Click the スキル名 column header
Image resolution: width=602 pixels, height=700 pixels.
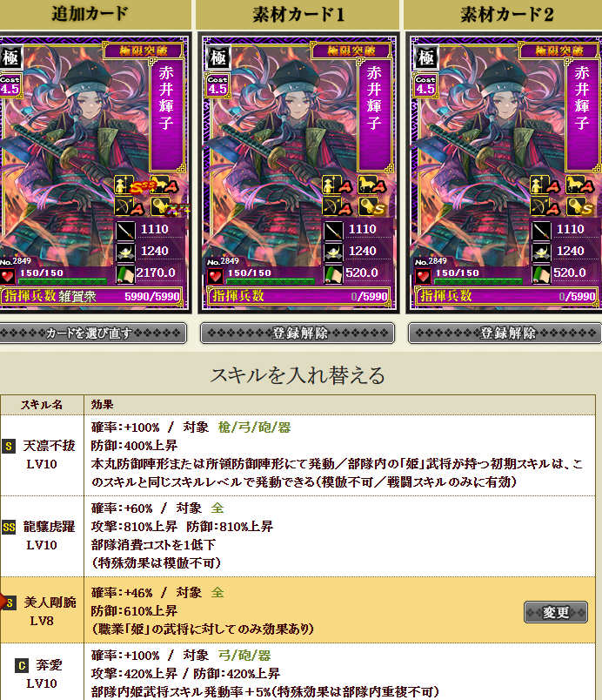(x=42, y=405)
